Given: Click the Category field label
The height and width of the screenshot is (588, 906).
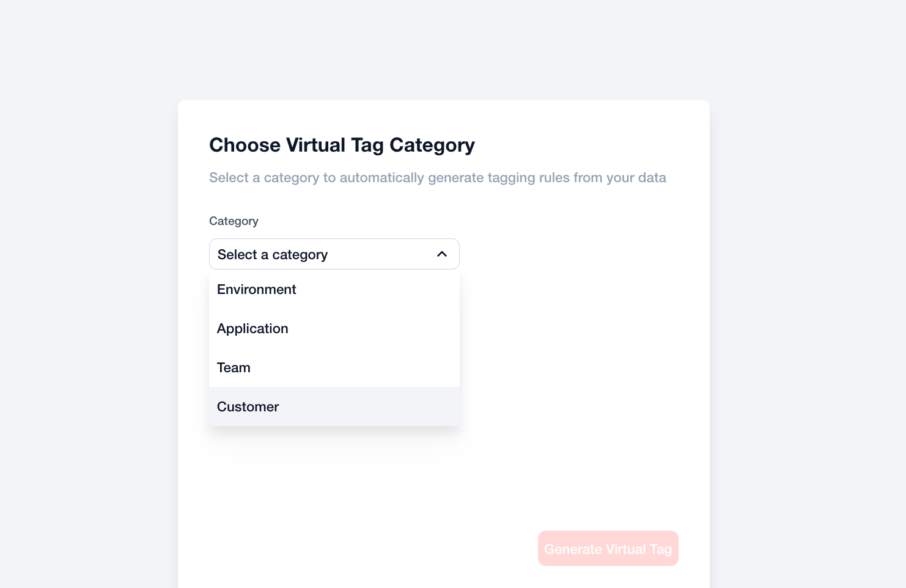Looking at the screenshot, I should (x=234, y=221).
